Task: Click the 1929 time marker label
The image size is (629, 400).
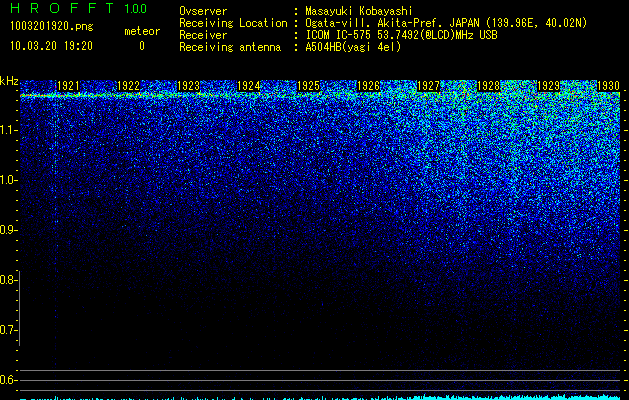Action: tap(548, 86)
